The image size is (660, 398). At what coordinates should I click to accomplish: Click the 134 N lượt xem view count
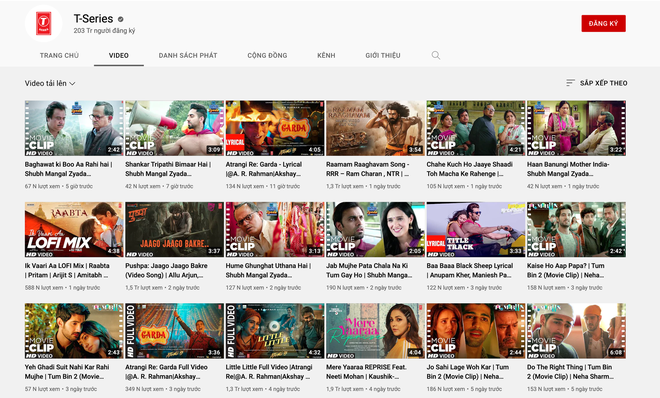pos(245,186)
